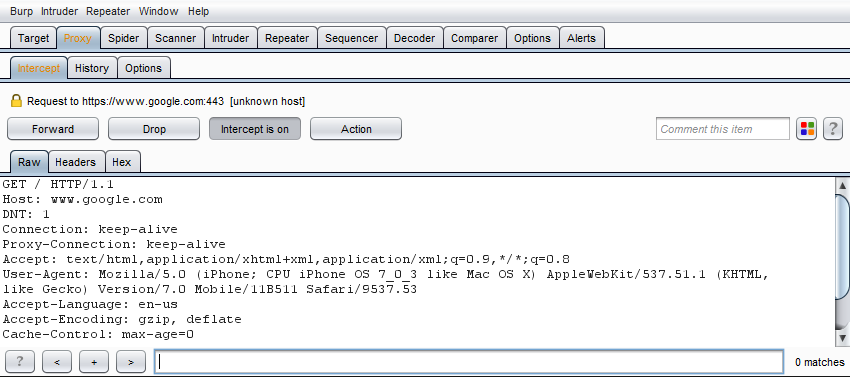Click the Cache-Control: max-age=0 line

point(98,334)
